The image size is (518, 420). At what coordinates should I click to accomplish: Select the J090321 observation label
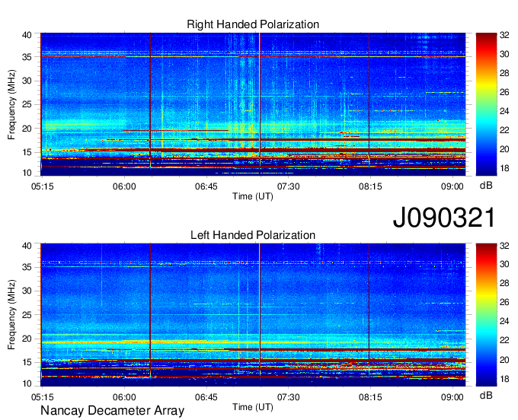(444, 218)
